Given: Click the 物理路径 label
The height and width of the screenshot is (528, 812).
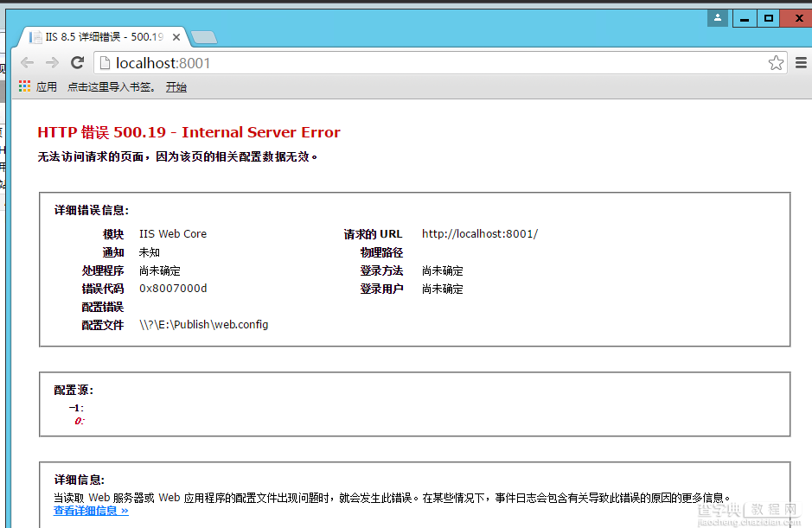Looking at the screenshot, I should click(381, 252).
